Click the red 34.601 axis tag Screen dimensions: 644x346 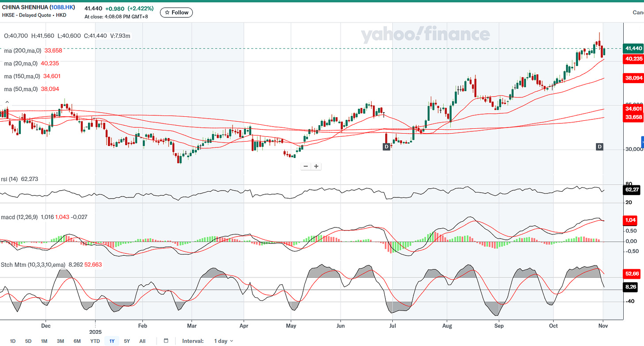click(633, 108)
